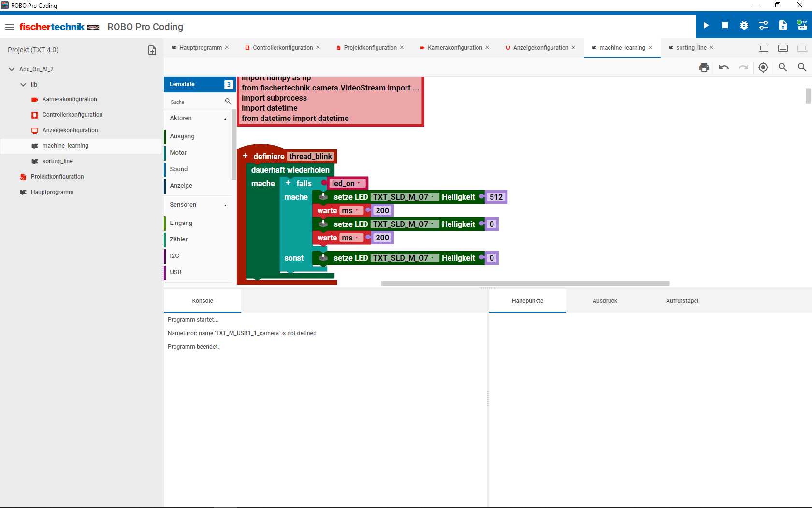
Task: Add a new file to the project
Action: (x=152, y=50)
